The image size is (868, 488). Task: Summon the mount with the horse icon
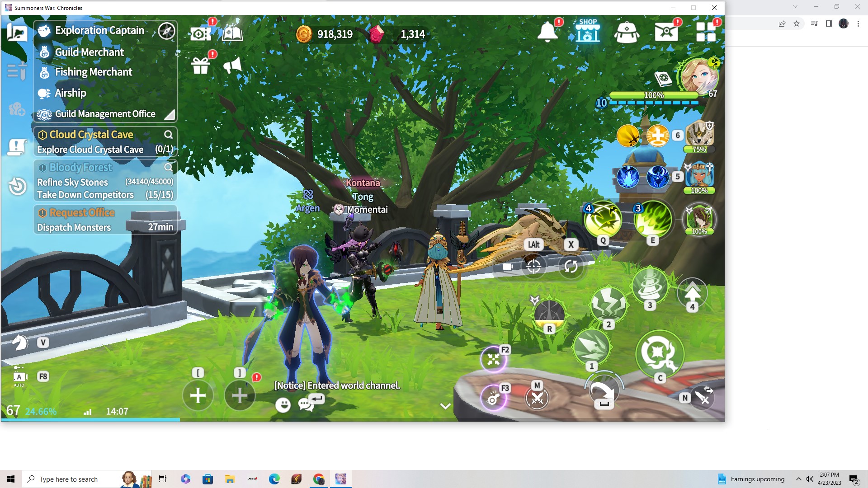[19, 343]
